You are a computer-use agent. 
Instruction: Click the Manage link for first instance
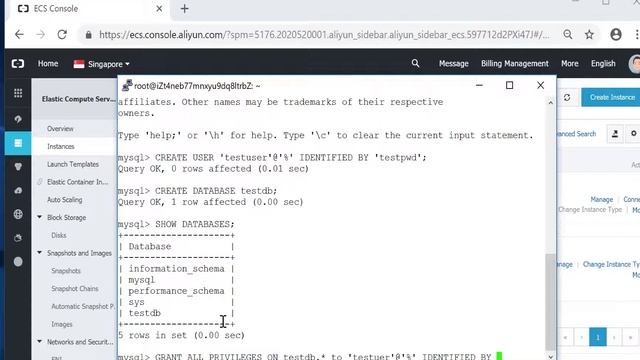tap(601, 200)
